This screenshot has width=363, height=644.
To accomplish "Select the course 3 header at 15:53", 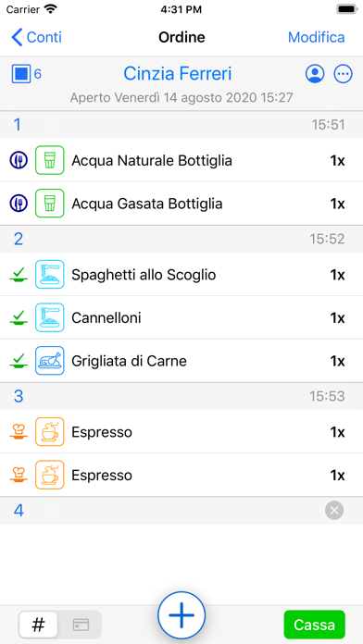I will 181,396.
